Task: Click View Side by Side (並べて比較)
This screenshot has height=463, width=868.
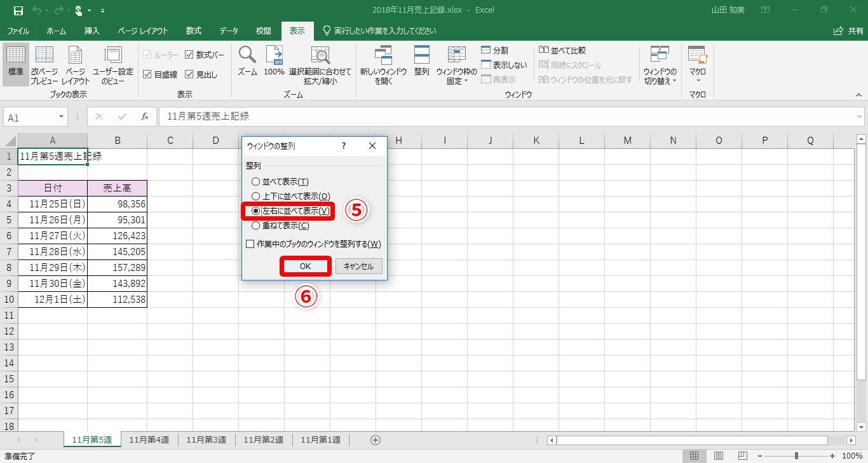Action: 562,50
